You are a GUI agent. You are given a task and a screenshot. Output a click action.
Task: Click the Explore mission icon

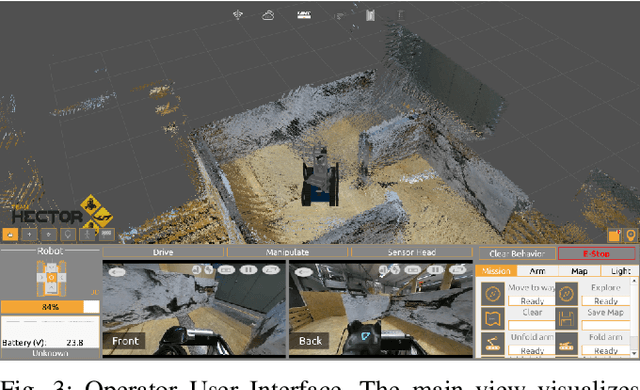coord(566,294)
